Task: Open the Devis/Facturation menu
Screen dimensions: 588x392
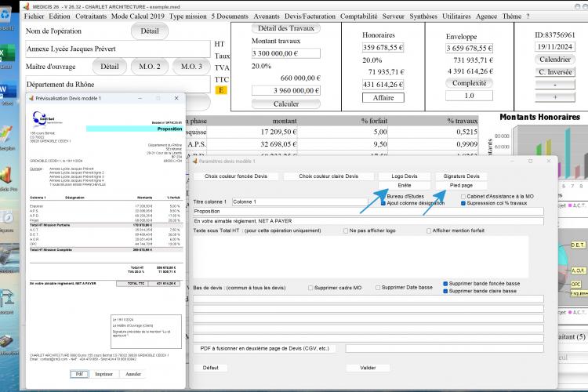Action: [310, 16]
